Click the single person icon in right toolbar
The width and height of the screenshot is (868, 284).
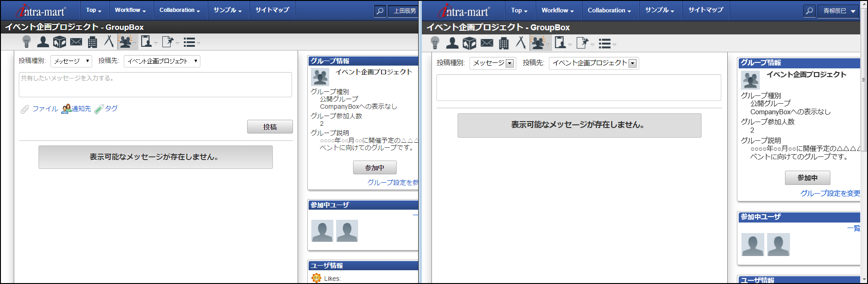452,43
